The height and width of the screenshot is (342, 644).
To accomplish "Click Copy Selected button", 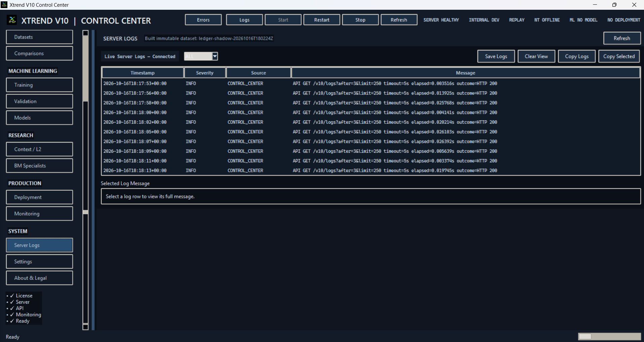I will (619, 56).
